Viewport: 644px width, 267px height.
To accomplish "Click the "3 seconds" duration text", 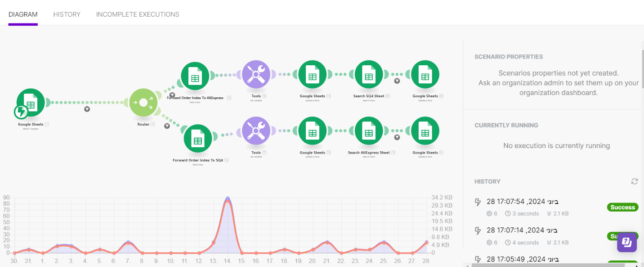I will pyautogui.click(x=526, y=214).
